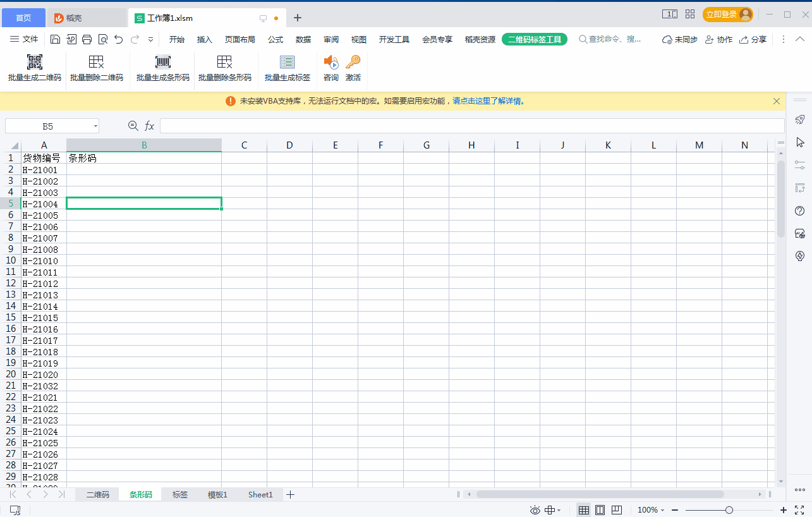The height and width of the screenshot is (517, 812).
Task: Switch to Sheet1 tab
Action: [260, 494]
